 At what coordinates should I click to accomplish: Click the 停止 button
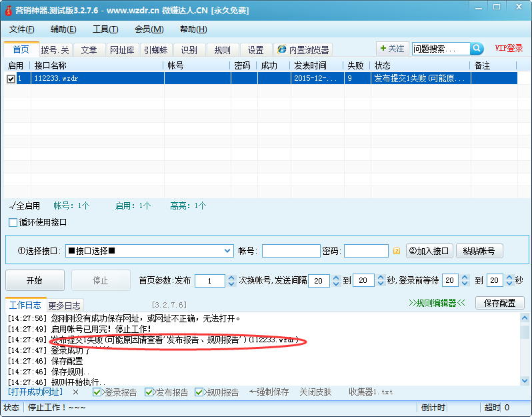click(101, 280)
